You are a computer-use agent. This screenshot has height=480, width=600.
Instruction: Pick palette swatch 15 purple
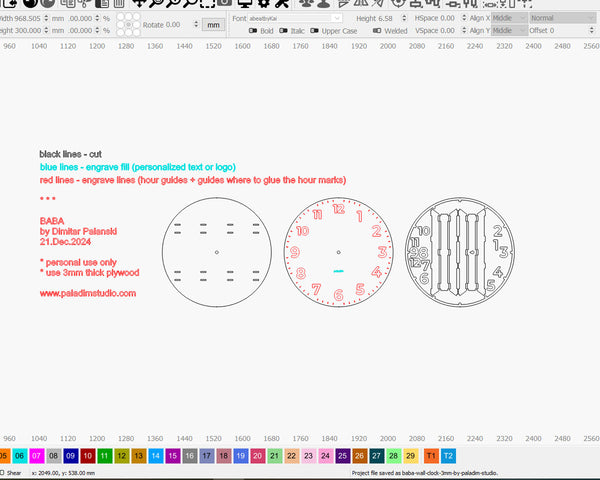173,456
